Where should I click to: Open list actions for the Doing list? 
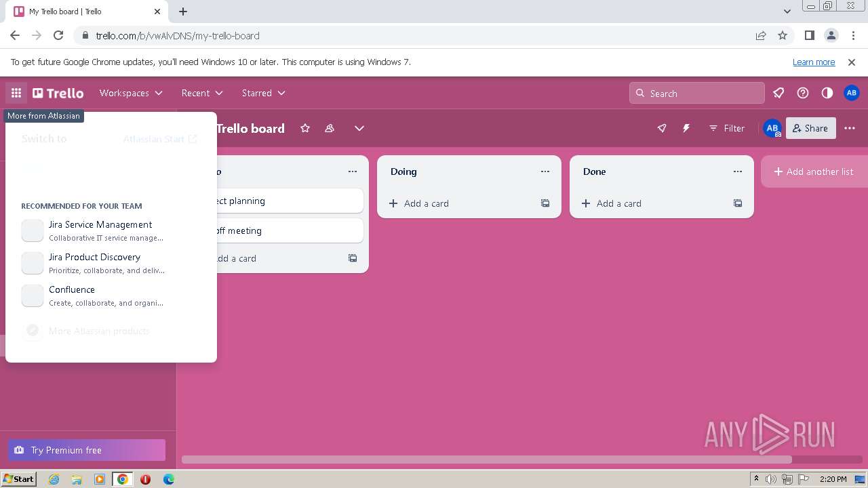tap(545, 171)
